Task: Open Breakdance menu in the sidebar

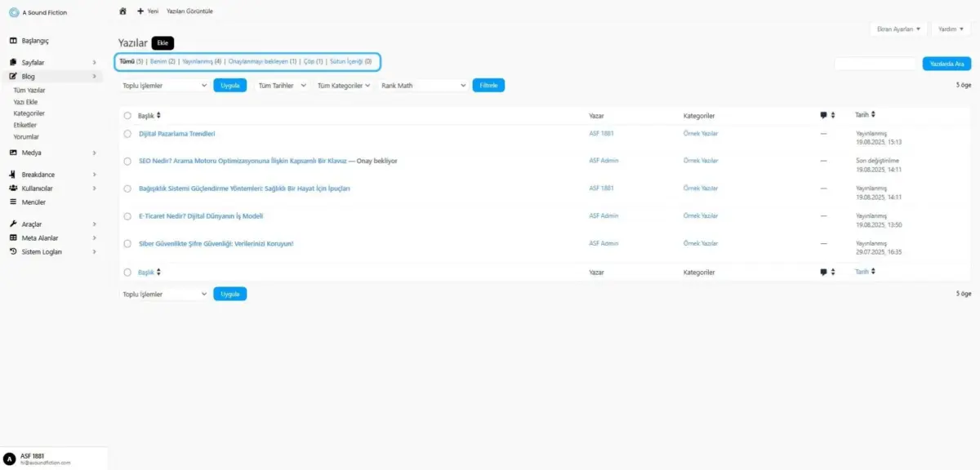Action: coord(38,175)
